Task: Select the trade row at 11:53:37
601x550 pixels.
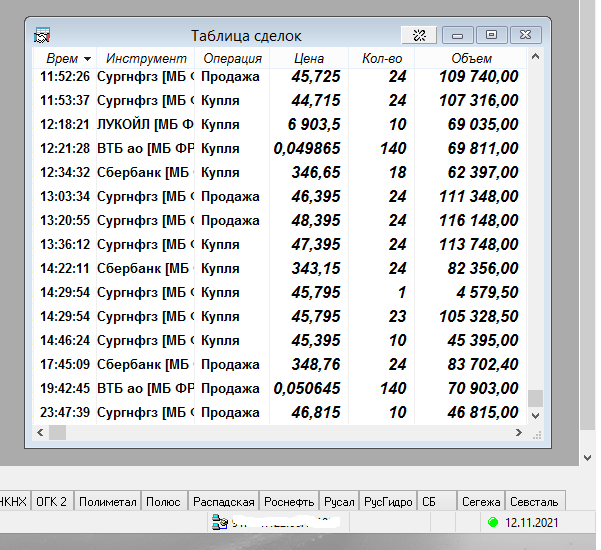Action: [280, 100]
